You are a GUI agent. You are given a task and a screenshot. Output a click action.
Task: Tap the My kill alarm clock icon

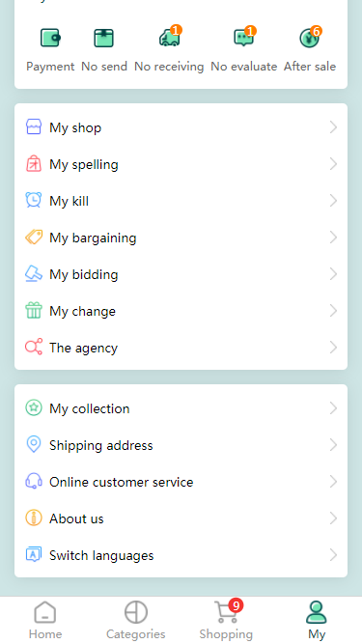[34, 200]
